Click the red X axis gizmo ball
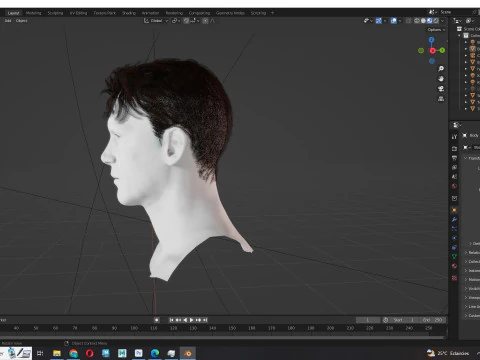480x360 pixels. pos(432,51)
